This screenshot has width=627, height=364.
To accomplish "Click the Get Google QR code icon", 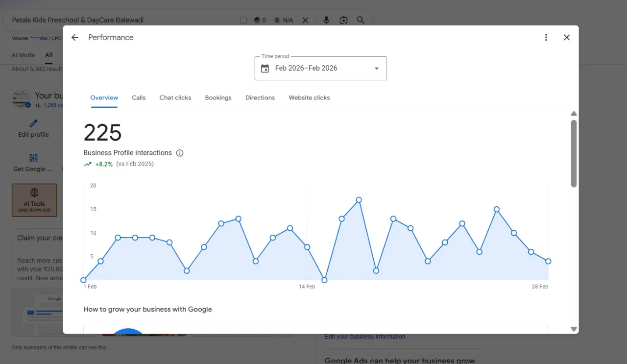I will click(33, 158).
